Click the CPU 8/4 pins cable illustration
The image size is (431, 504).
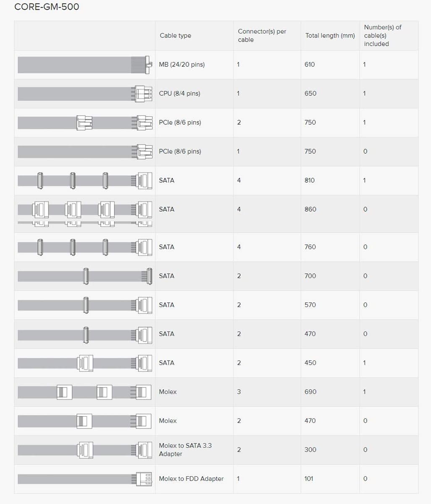click(84, 94)
